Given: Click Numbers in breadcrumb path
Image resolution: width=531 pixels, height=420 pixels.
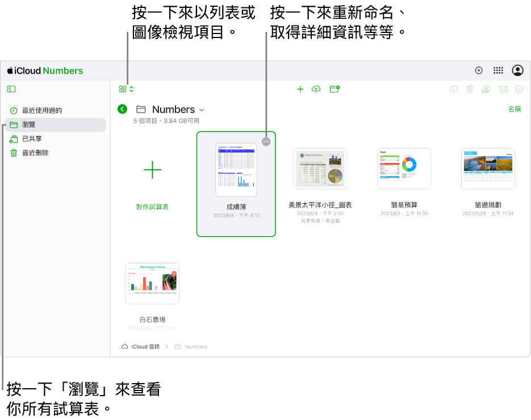Looking at the screenshot, I should click(191, 347).
